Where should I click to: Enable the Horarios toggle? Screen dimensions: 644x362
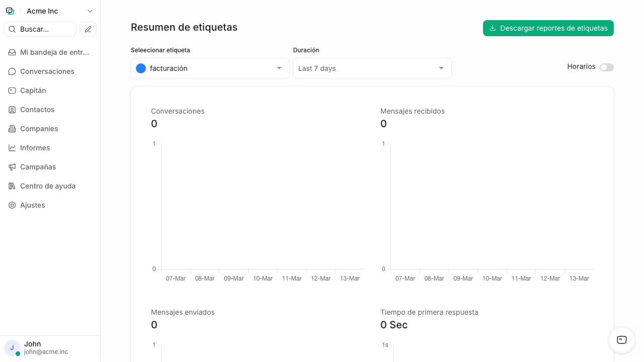pyautogui.click(x=607, y=67)
